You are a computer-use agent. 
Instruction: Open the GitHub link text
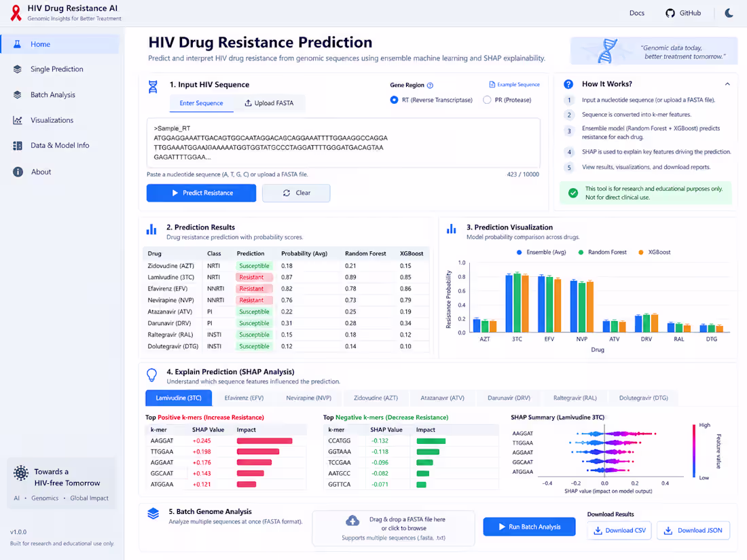pos(690,14)
